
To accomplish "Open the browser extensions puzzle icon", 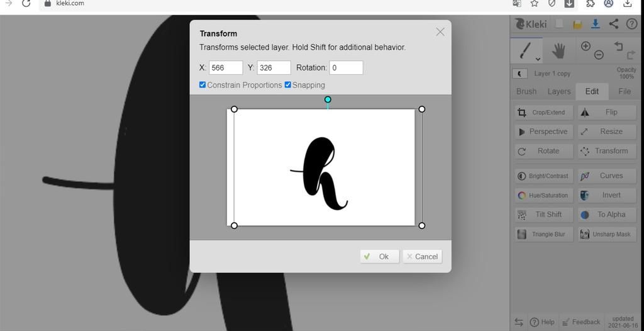I will [x=590, y=3].
